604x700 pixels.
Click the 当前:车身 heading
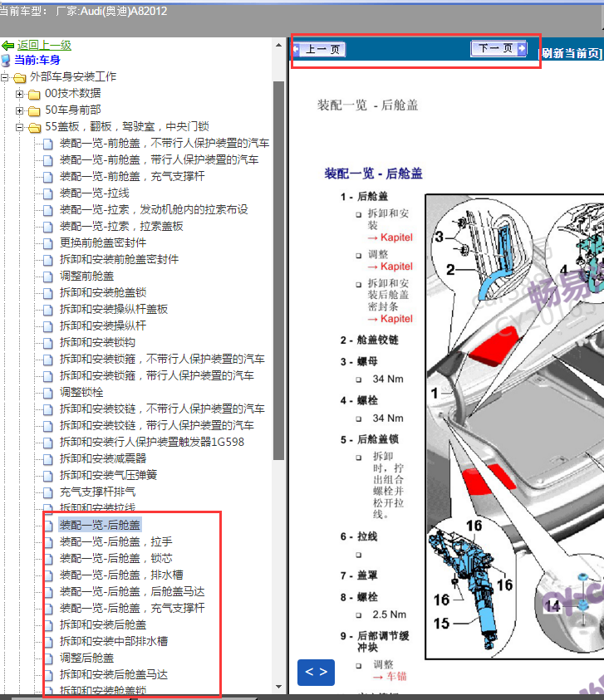click(37, 60)
